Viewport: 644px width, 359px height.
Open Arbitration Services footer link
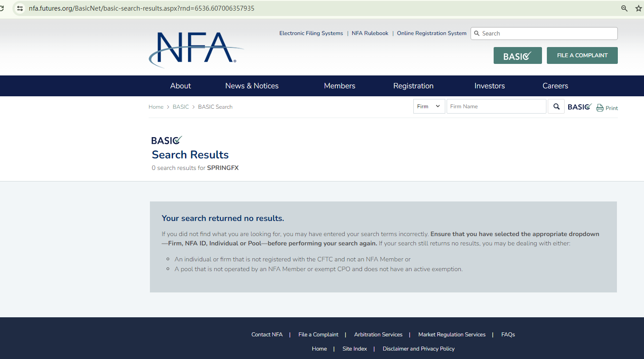[x=378, y=335]
